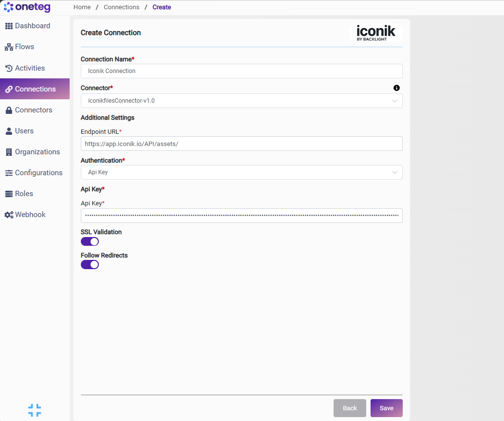
Task: Focus the Connection Name text field
Action: [242, 71]
